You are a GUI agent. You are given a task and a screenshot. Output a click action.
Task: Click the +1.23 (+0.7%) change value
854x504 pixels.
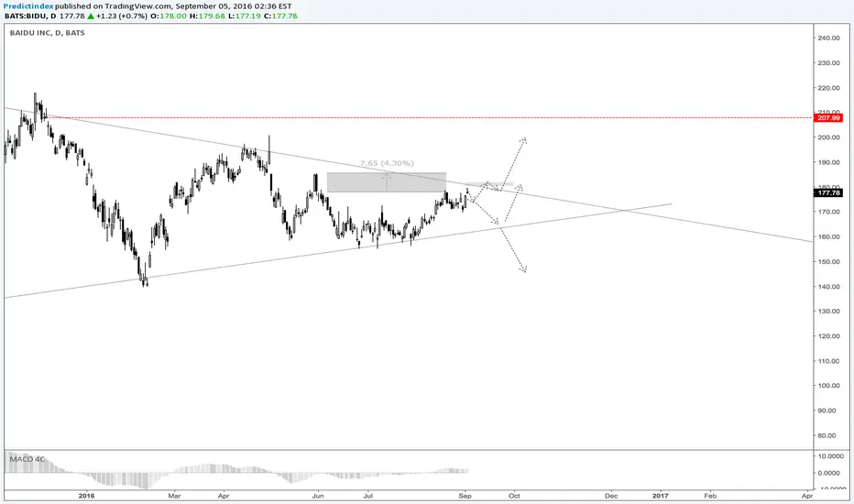(122, 16)
